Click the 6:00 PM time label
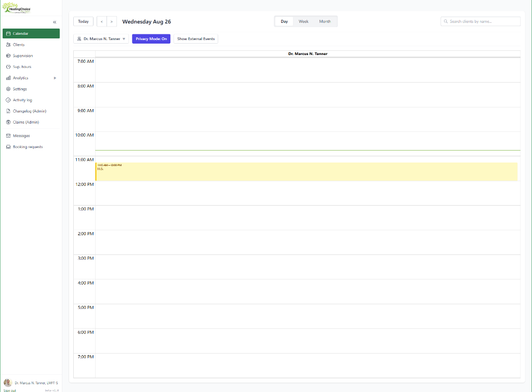Viewport: 532px width, 392px height. (86, 332)
